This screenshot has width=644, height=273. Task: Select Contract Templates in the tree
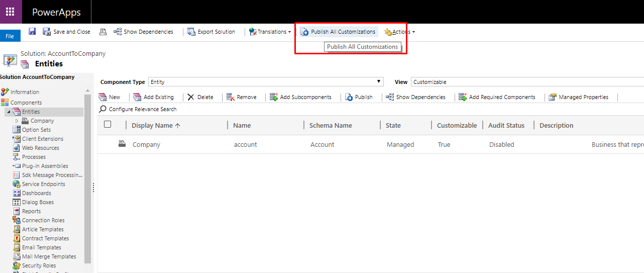(45, 238)
